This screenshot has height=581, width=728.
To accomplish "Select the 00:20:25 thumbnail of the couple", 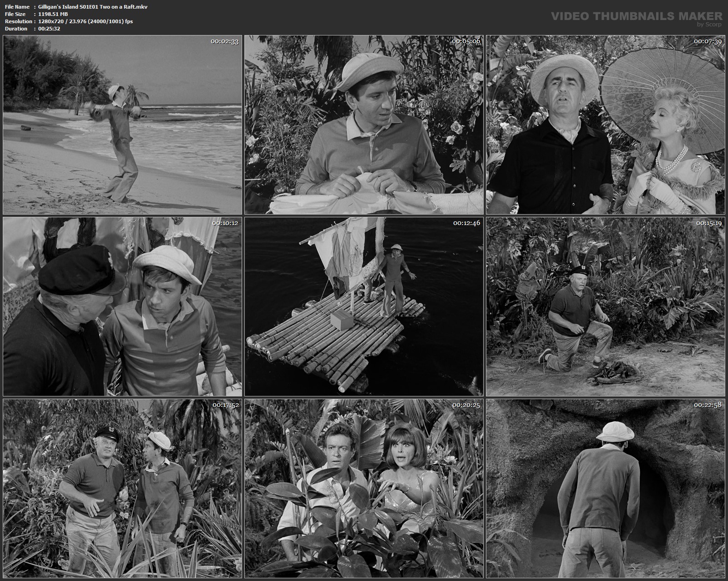I will click(364, 488).
